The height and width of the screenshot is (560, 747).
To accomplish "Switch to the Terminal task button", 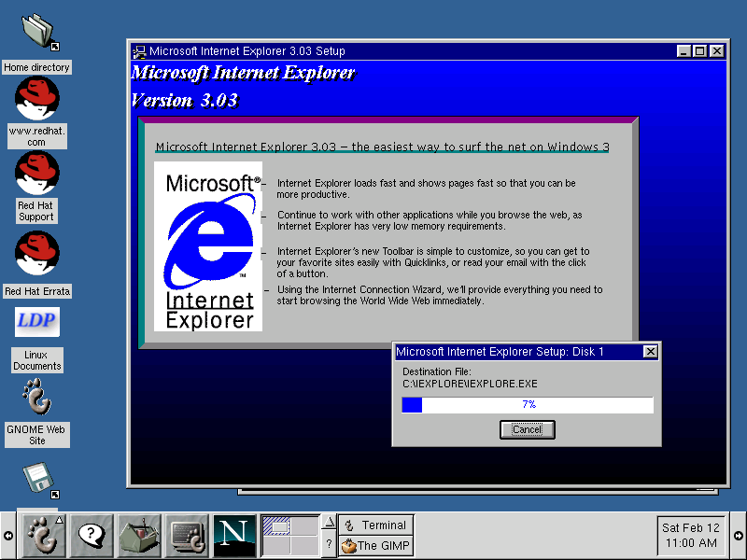I will coord(376,525).
